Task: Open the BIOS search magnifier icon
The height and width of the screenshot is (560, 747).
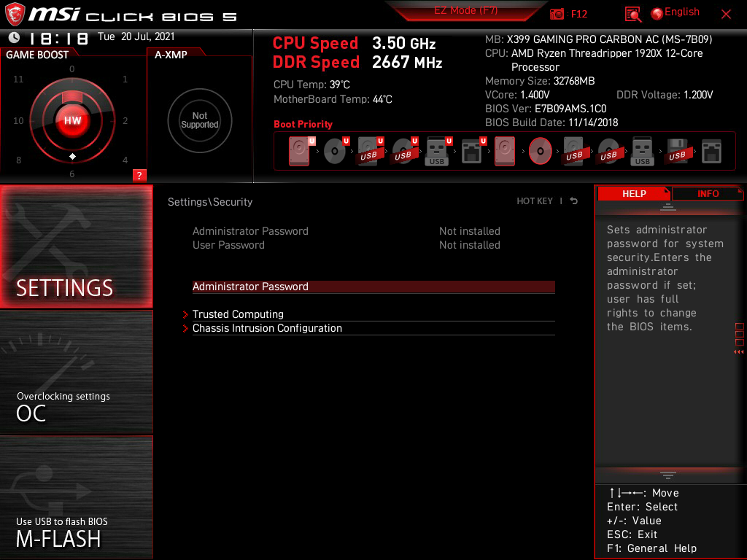Action: click(632, 15)
